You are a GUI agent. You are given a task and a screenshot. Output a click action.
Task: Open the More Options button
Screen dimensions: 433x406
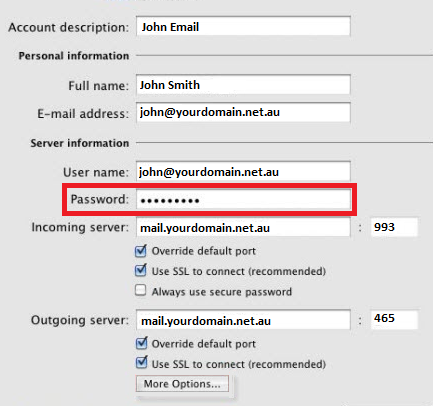(182, 384)
